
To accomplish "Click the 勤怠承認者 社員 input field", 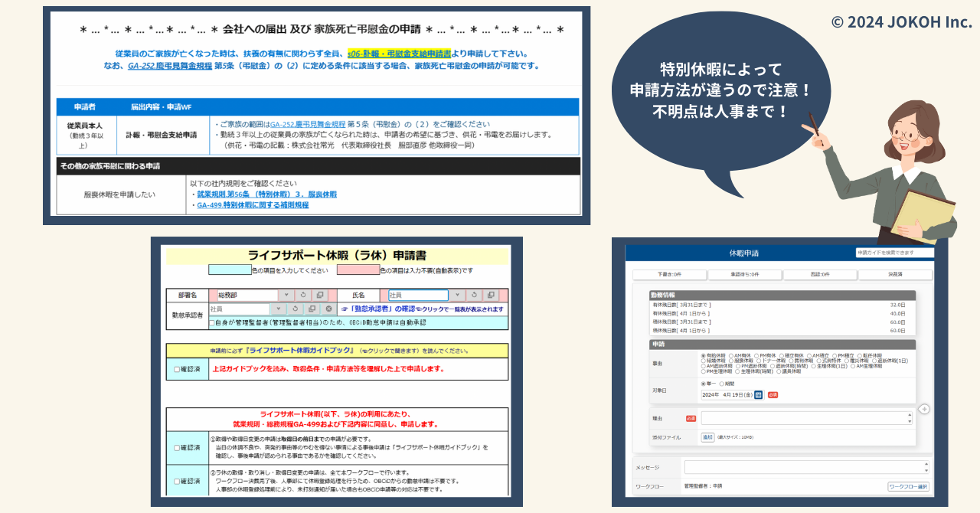I will [239, 309].
